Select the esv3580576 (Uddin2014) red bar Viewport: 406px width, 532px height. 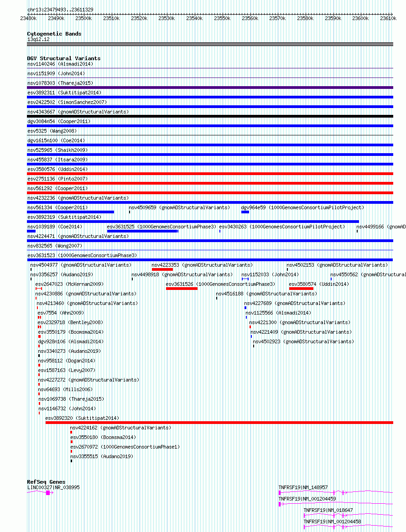210,174
